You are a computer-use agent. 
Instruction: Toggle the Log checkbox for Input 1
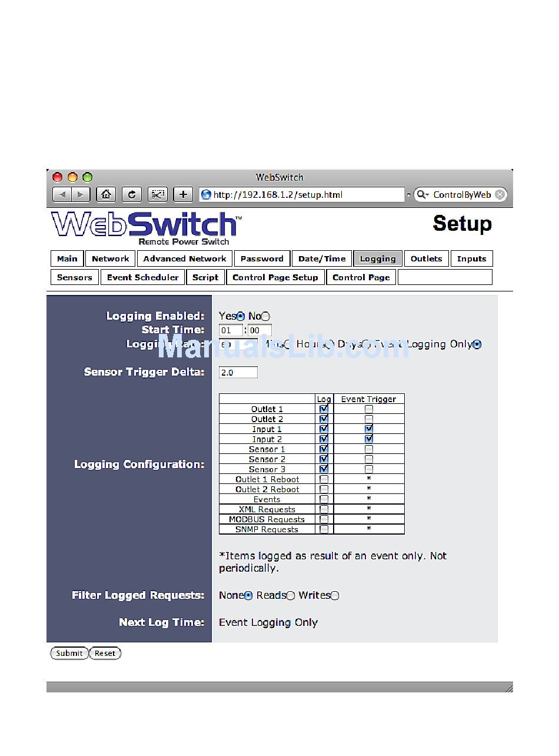(324, 429)
